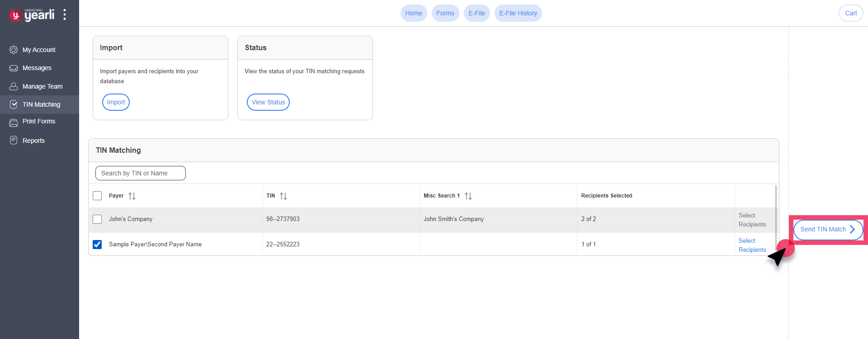This screenshot has height=339, width=868.
Task: Click the Manage Team person icon
Action: [x=14, y=86]
